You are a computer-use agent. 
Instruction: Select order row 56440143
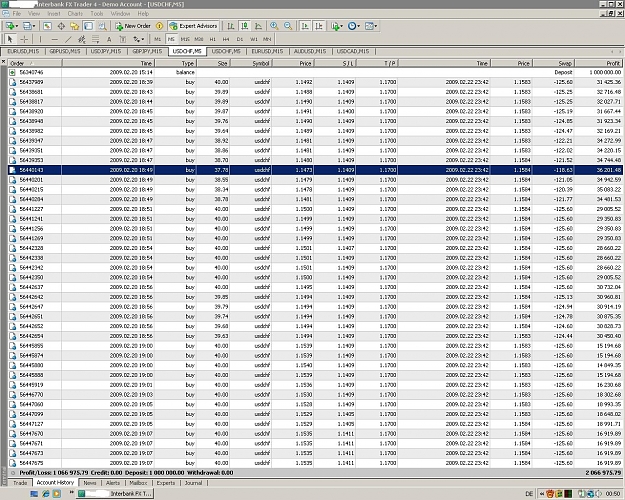315,170
